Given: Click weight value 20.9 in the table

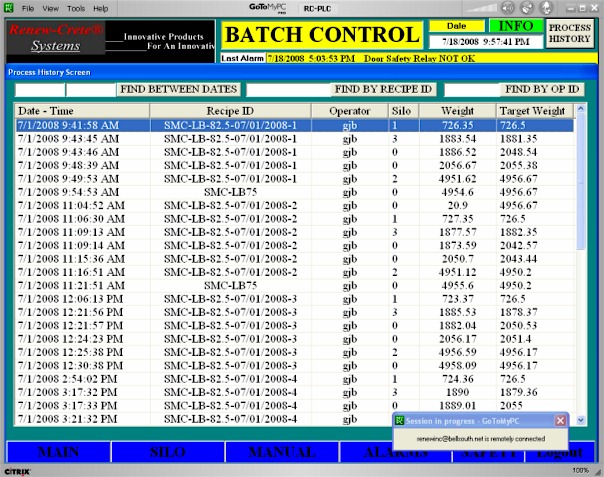Looking at the screenshot, I should click(458, 205).
